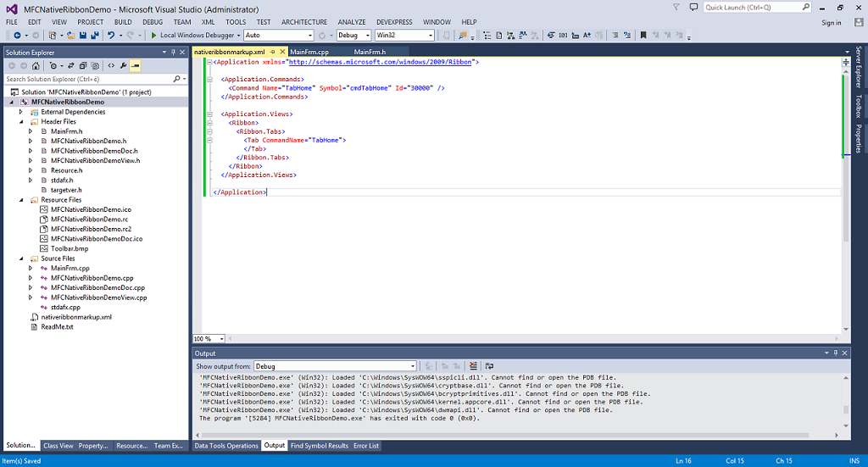
Task: Open the editor zoom 100 % dropdown
Action: 222,339
